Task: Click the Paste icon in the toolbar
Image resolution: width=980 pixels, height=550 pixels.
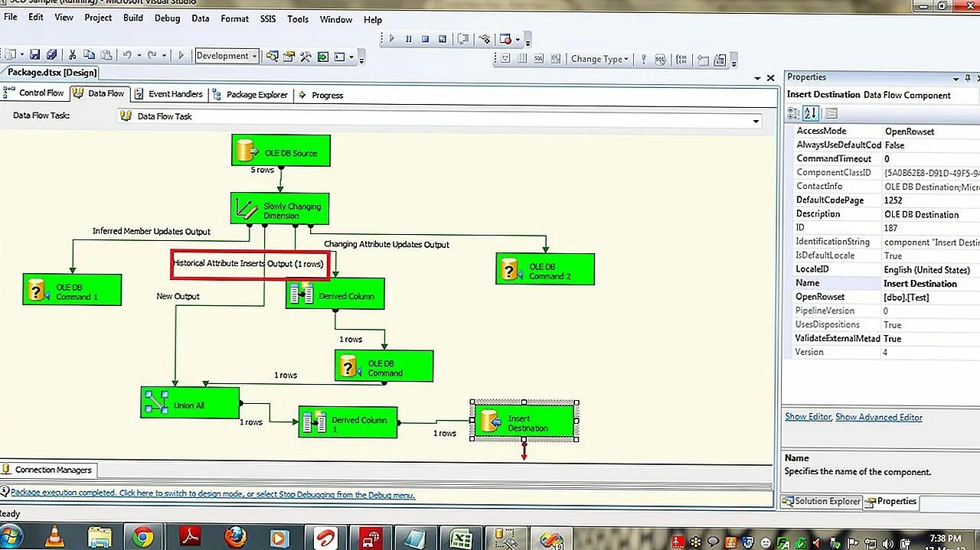Action: coord(105,55)
